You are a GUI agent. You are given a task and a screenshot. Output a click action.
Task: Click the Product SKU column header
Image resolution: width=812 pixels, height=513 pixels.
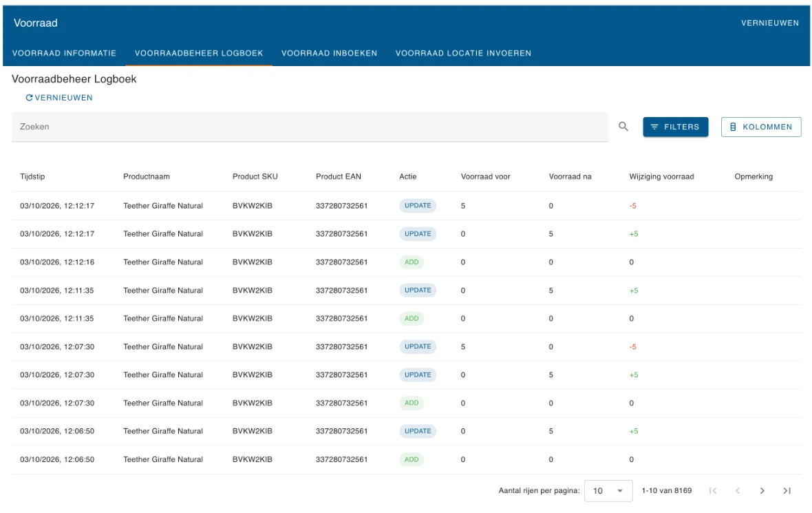point(255,177)
